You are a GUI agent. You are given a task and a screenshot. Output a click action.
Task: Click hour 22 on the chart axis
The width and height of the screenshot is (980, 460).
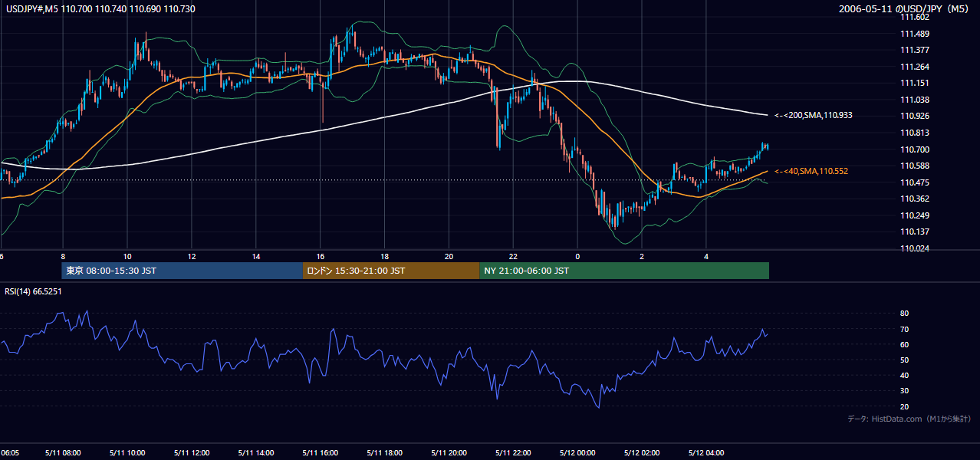coord(513,256)
